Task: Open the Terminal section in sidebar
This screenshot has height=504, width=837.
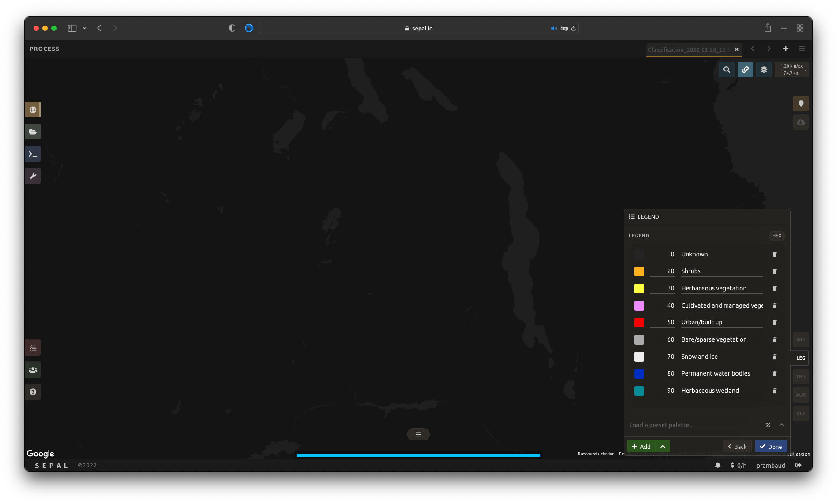Action: (33, 154)
